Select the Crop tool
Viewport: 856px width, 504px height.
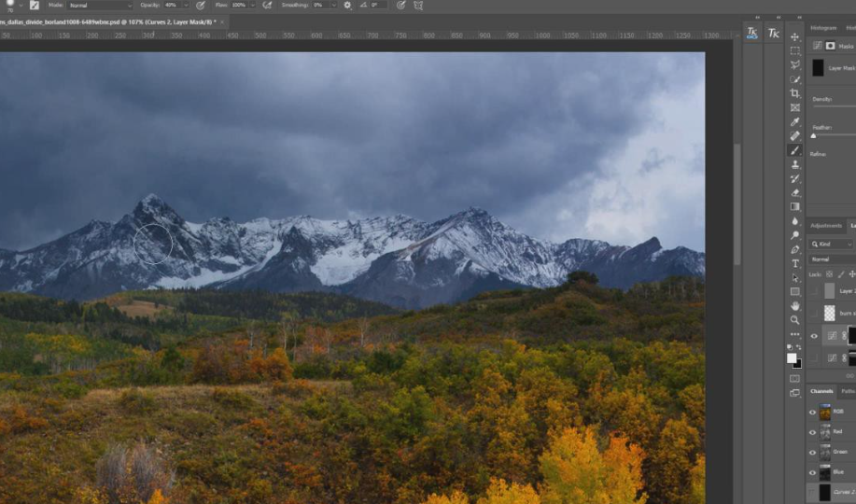(x=795, y=93)
